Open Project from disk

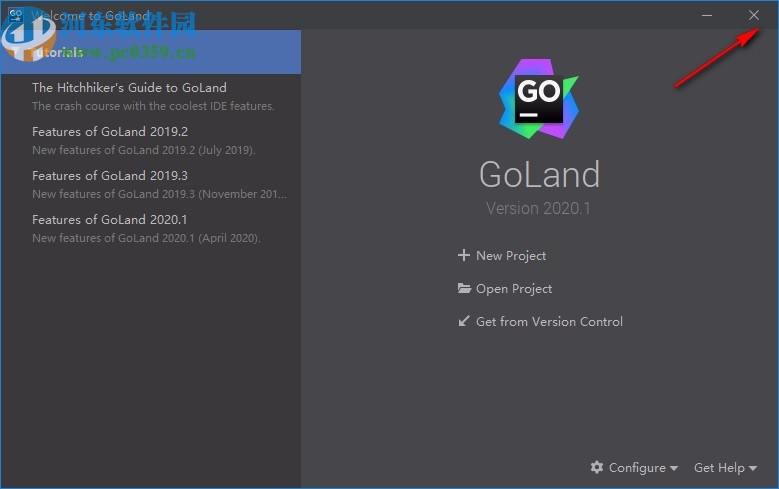(x=504, y=289)
